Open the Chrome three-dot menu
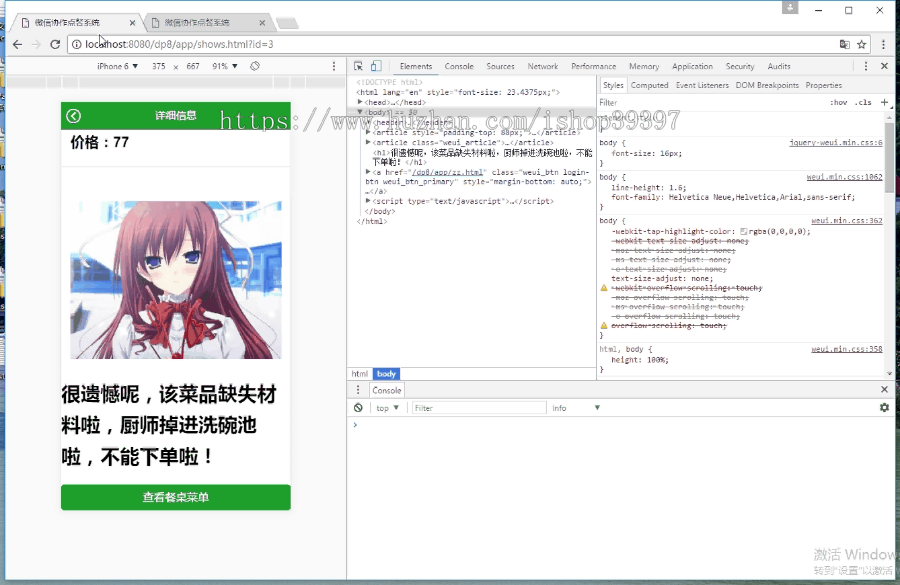This screenshot has width=900, height=585. click(x=883, y=44)
